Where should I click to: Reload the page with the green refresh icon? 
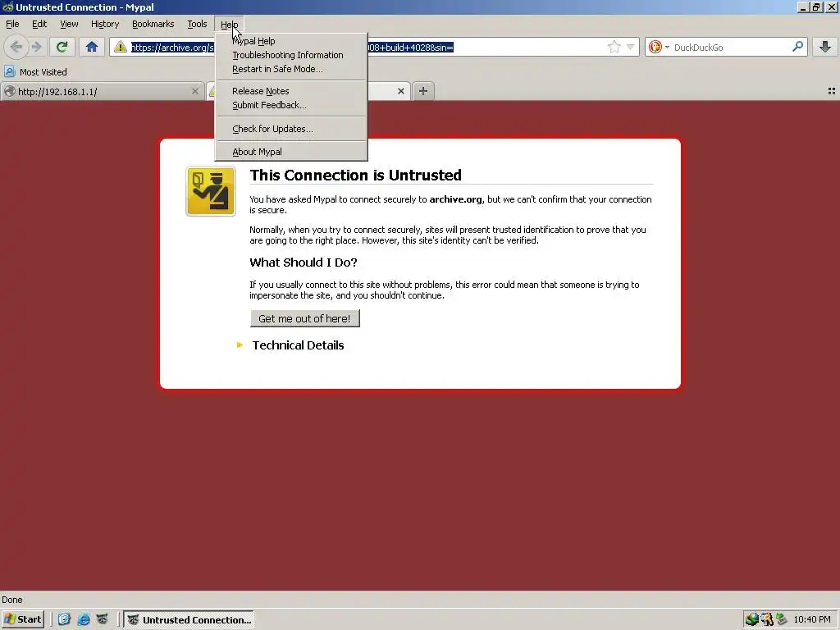click(62, 47)
